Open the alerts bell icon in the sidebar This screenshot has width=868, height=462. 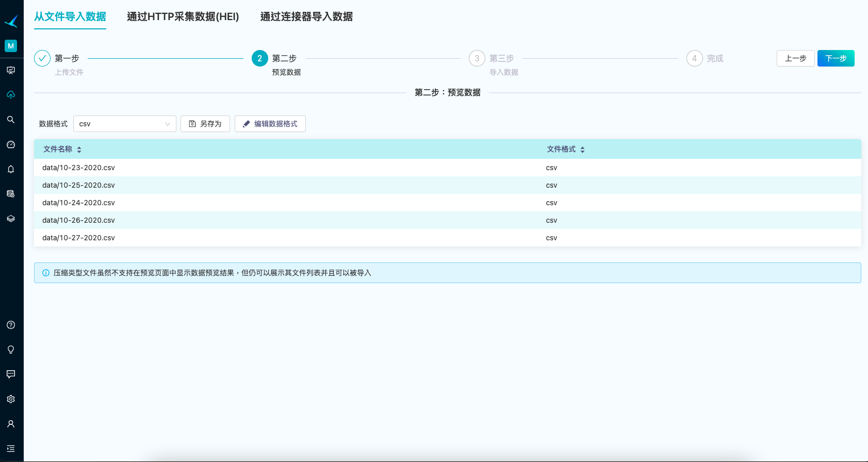(11, 169)
